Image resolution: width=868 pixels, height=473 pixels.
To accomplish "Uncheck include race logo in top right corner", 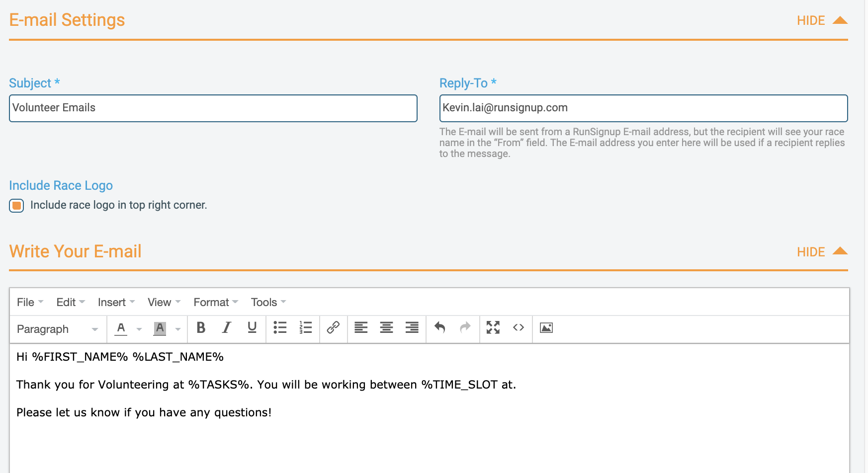I will 16,205.
